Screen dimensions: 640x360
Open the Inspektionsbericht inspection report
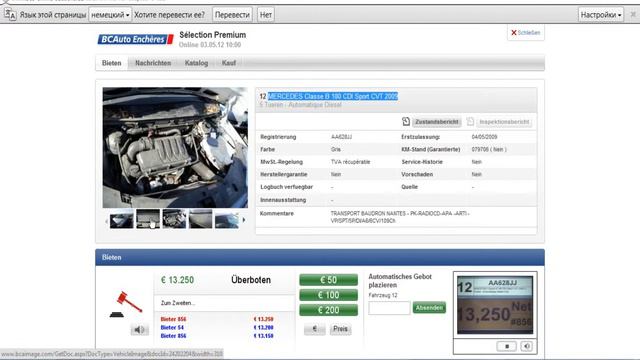tap(504, 122)
